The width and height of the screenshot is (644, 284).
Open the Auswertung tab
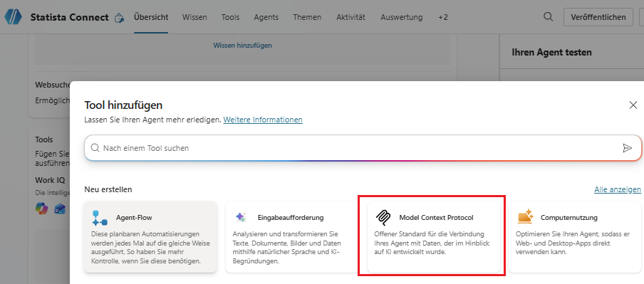[401, 17]
